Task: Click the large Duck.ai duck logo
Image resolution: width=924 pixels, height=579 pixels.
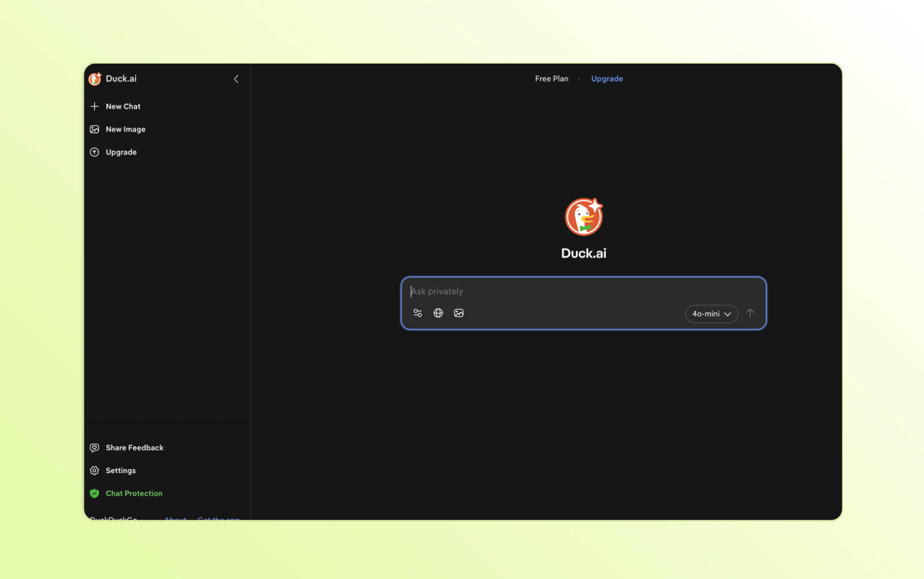Action: coord(584,217)
